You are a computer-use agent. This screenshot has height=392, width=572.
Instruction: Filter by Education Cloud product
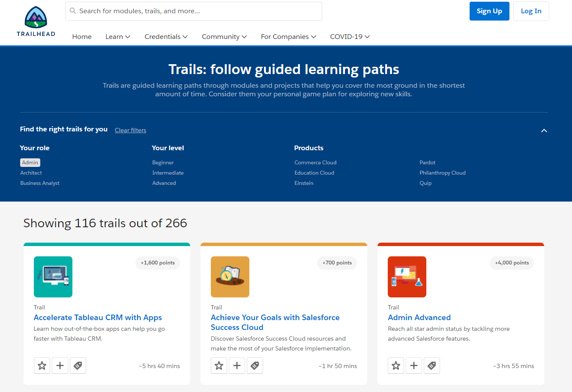pyautogui.click(x=314, y=173)
